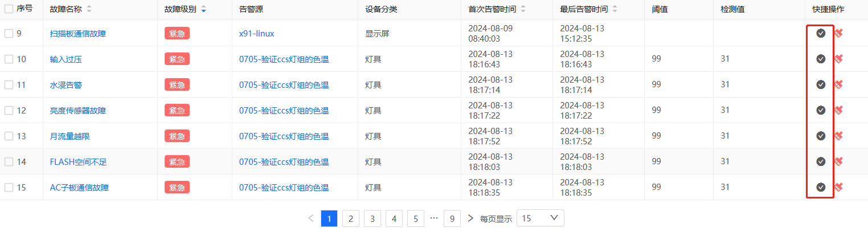This screenshot has width=868, height=235.
Task: Click the 紧急 tag in 月流量越限 row
Action: [177, 136]
